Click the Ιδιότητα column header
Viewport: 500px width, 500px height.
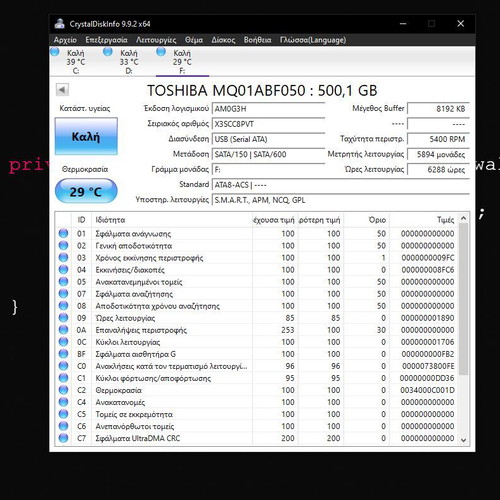pyautogui.click(x=172, y=220)
